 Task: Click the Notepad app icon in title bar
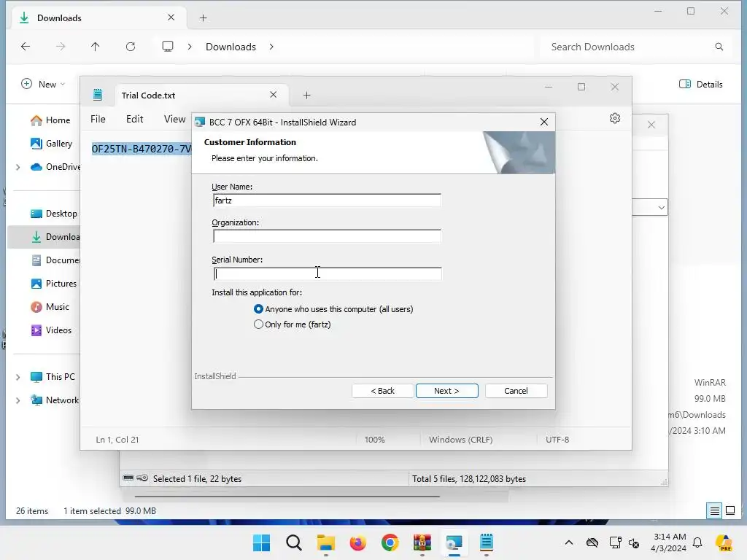[98, 95]
